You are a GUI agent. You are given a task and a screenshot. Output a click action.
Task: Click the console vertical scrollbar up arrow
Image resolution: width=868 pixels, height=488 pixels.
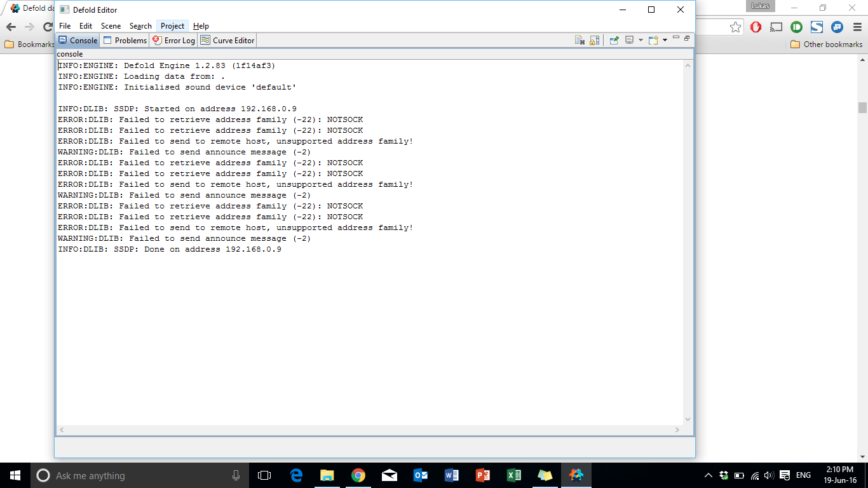click(688, 65)
